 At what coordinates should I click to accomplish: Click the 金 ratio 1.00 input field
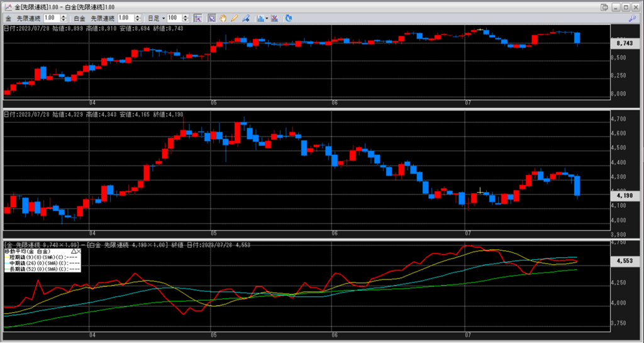52,18
